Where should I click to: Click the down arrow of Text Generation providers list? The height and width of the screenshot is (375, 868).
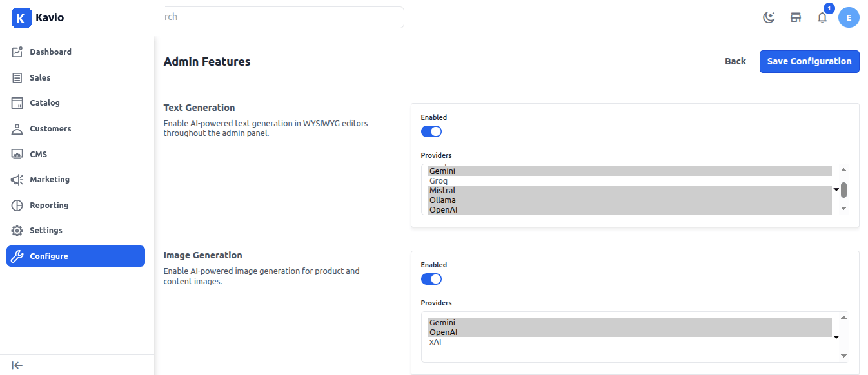[843, 209]
